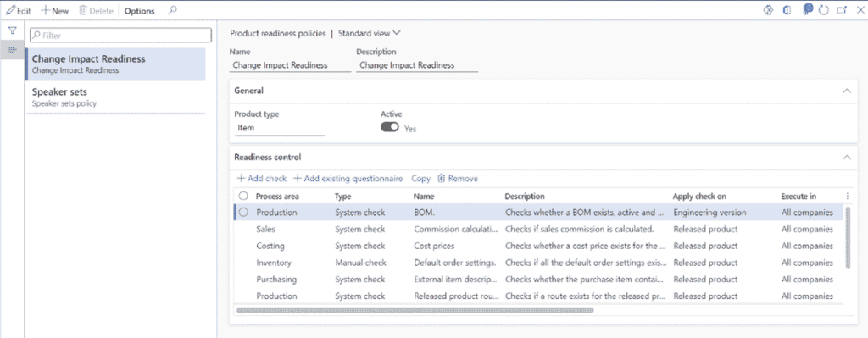Click the Type column header
The width and height of the screenshot is (868, 338).
point(342,197)
